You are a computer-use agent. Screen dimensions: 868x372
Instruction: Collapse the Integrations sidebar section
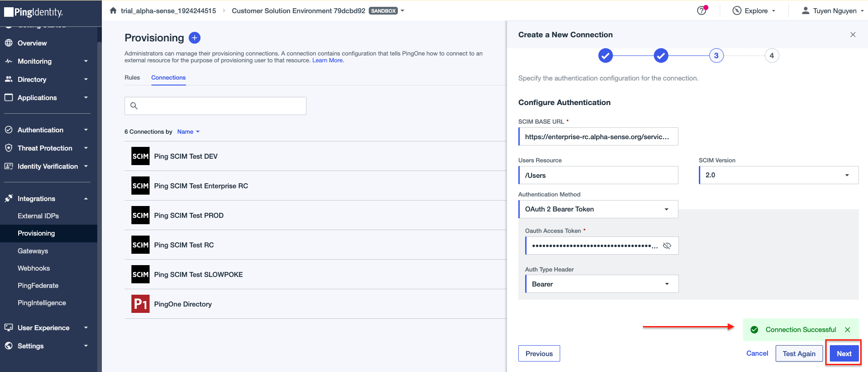coord(86,199)
